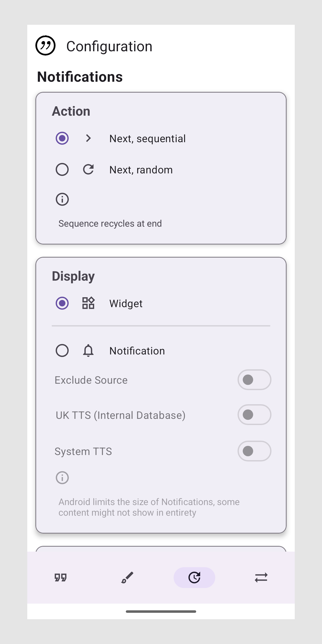The width and height of the screenshot is (322, 644).
Task: Choose the Widget display radio button
Action: coord(62,303)
